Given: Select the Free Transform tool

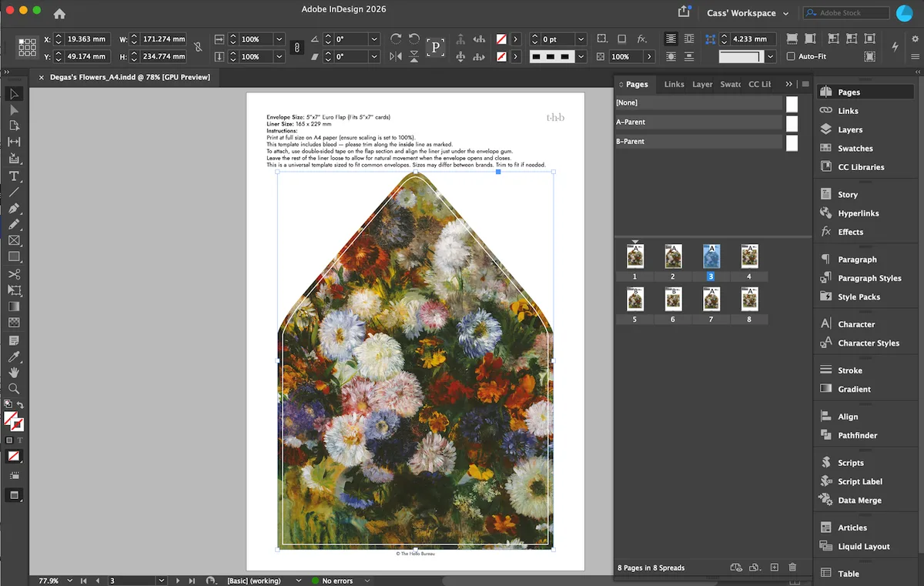Looking at the screenshot, I should point(14,290).
